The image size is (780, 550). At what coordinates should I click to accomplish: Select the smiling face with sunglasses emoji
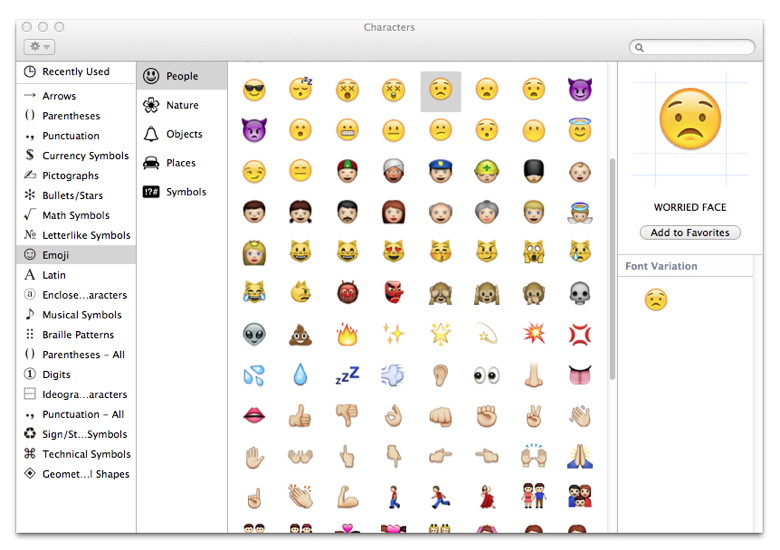click(254, 90)
